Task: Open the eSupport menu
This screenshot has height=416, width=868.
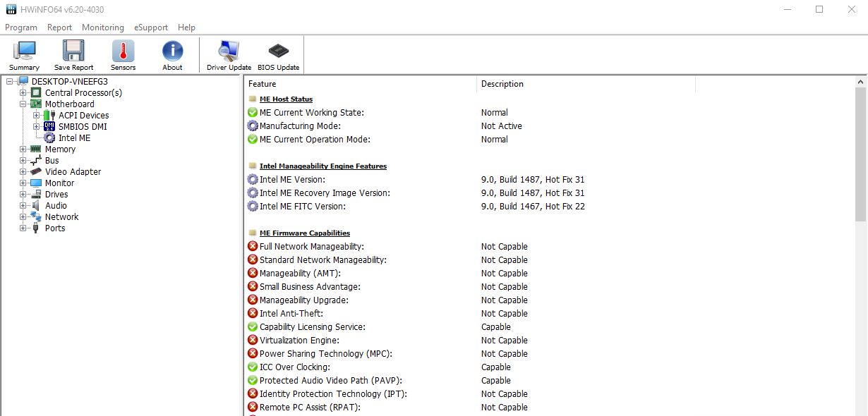Action: (x=151, y=27)
